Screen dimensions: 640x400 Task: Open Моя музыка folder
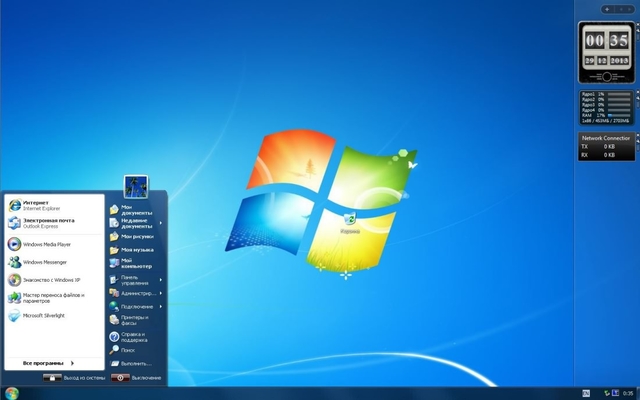click(x=136, y=249)
